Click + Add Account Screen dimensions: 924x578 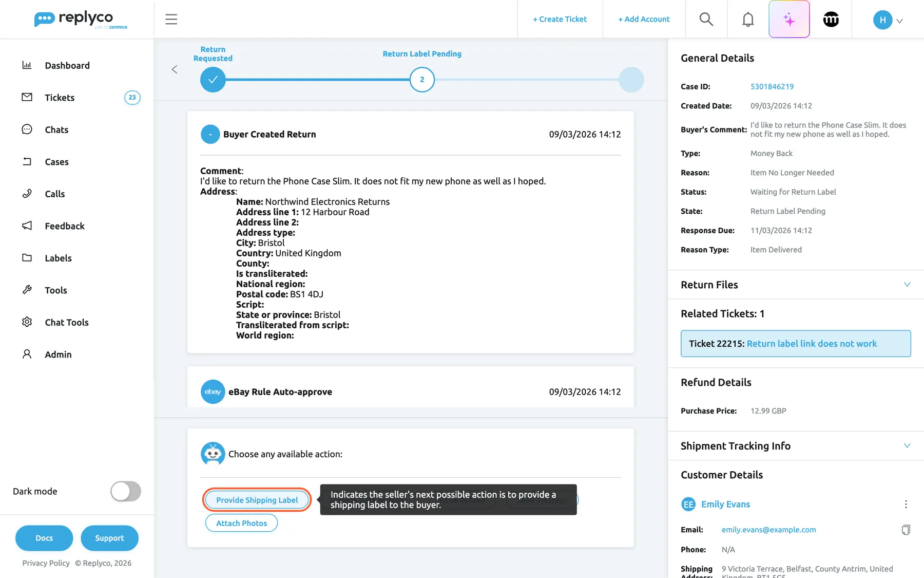click(644, 20)
